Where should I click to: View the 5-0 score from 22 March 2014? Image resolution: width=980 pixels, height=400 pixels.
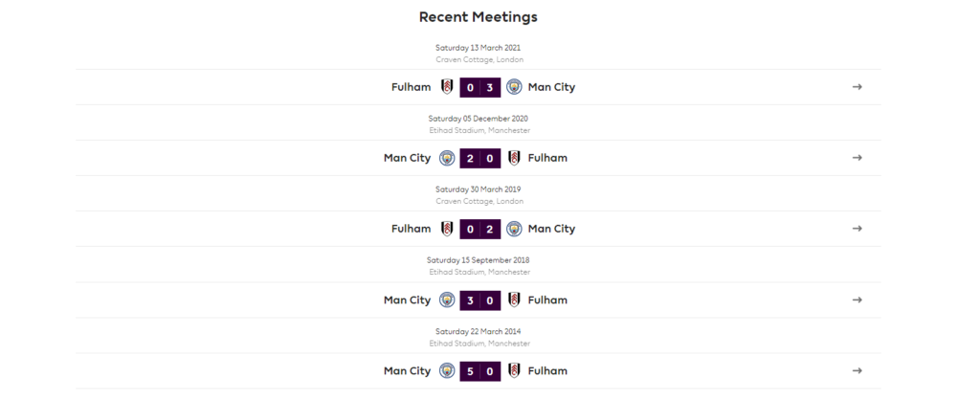480,370
